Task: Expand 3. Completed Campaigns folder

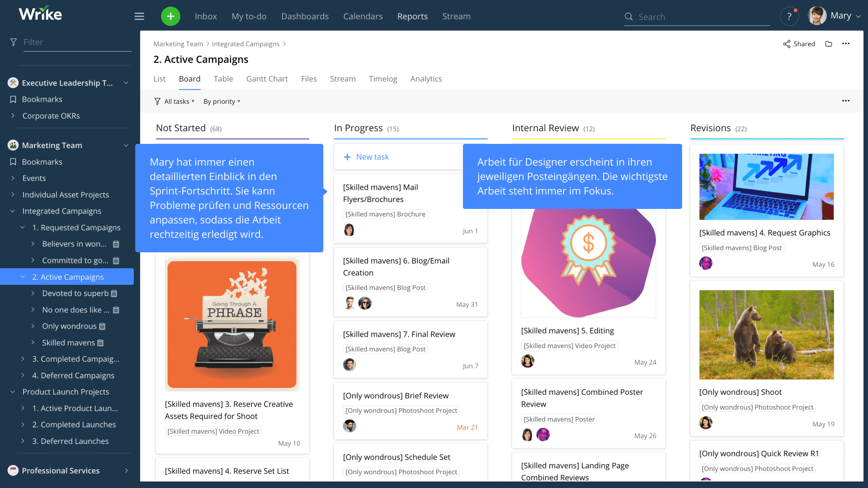Action: click(x=23, y=359)
